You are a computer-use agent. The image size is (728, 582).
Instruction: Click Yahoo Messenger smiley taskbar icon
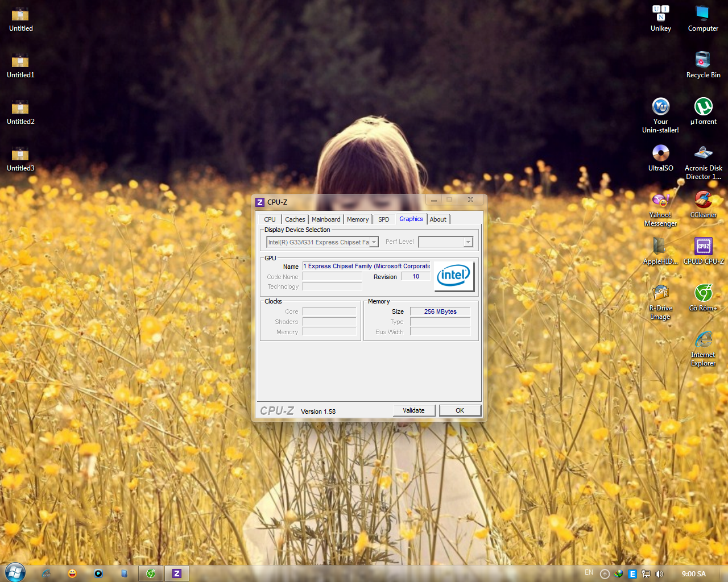pos(72,573)
